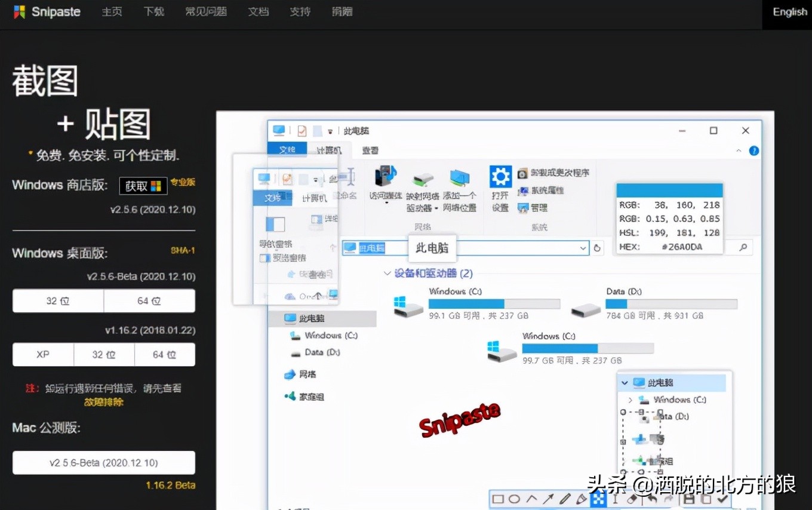
Task: Click the checkmark finish icon
Action: [722, 499]
